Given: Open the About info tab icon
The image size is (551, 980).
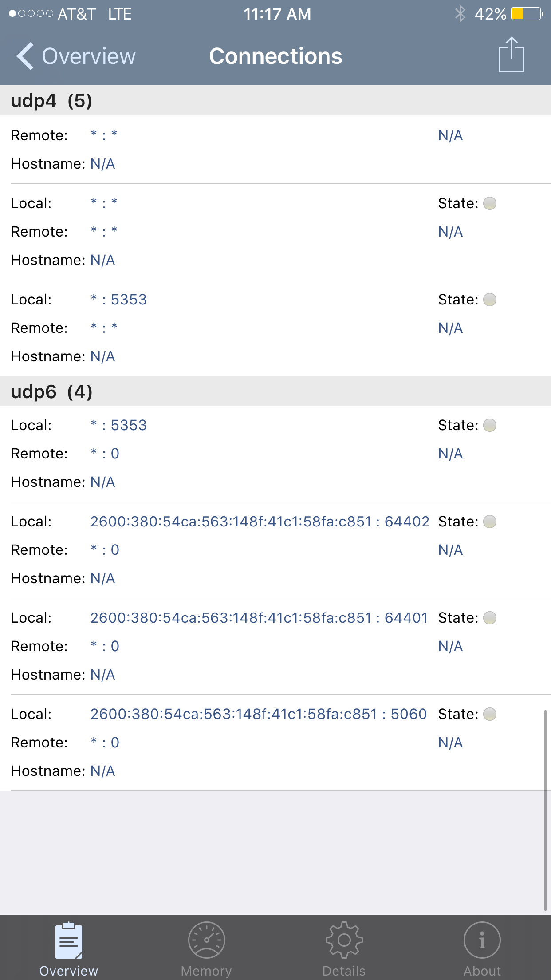Looking at the screenshot, I should pyautogui.click(x=482, y=940).
